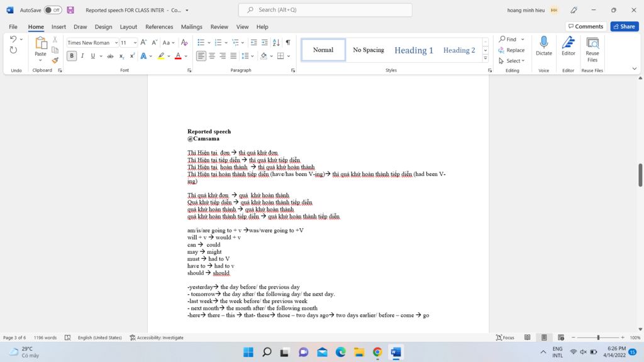Toggle AutoSave switch

pos(53,10)
